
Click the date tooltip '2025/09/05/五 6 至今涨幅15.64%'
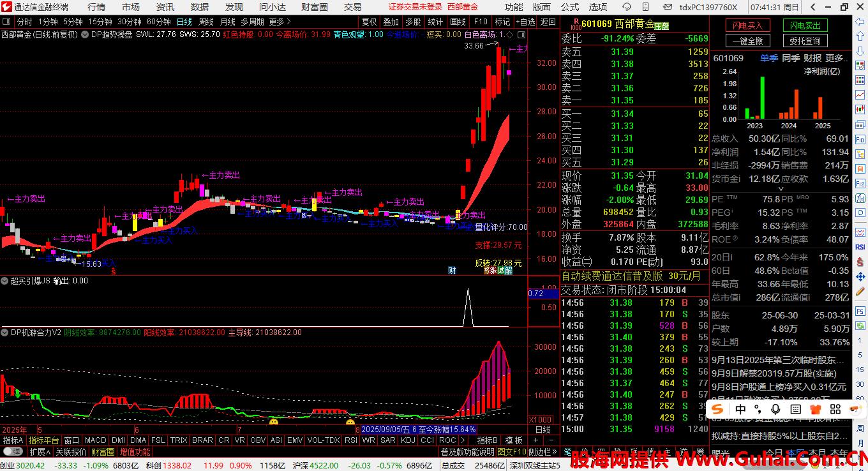419,430
